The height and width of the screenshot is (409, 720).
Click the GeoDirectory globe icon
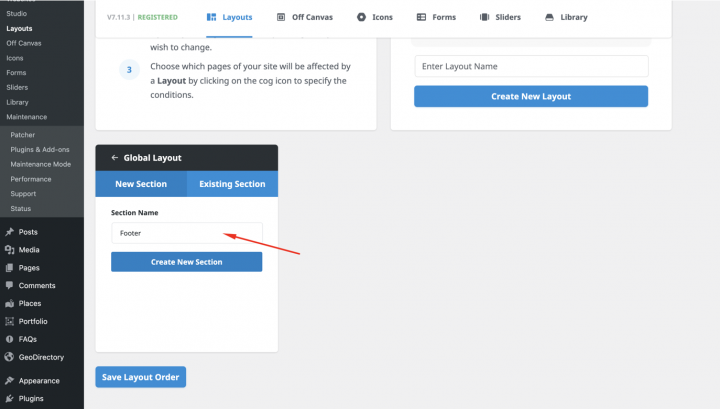click(x=9, y=357)
